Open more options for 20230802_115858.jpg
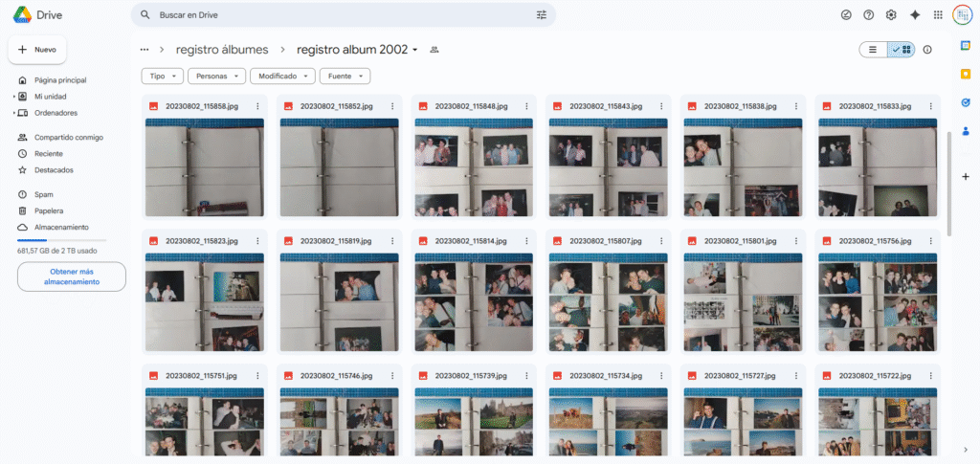This screenshot has height=464, width=980. point(257,106)
